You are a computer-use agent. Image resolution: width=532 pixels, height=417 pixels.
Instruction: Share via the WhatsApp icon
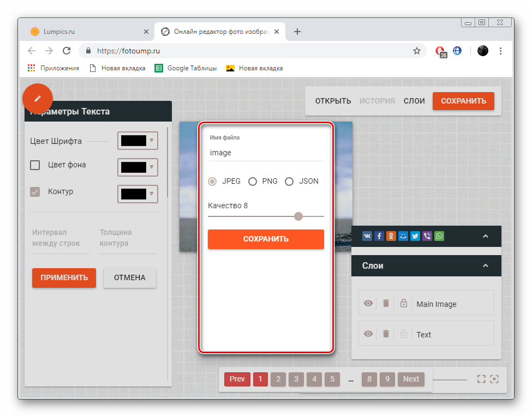click(439, 236)
